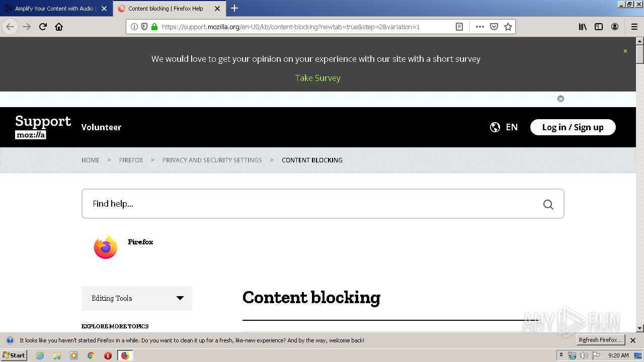Click CONTENT BLOCKING breadcrumb text
This screenshot has width=644, height=362.
click(312, 160)
